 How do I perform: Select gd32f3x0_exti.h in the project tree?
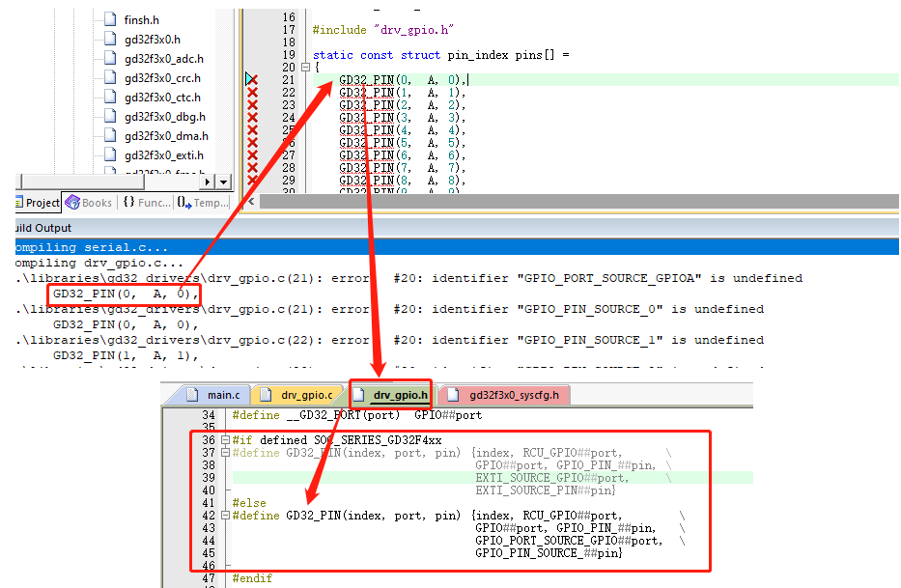click(x=164, y=155)
